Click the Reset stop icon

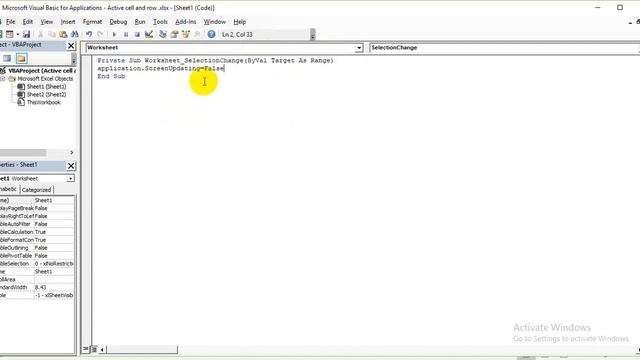coord(137,35)
